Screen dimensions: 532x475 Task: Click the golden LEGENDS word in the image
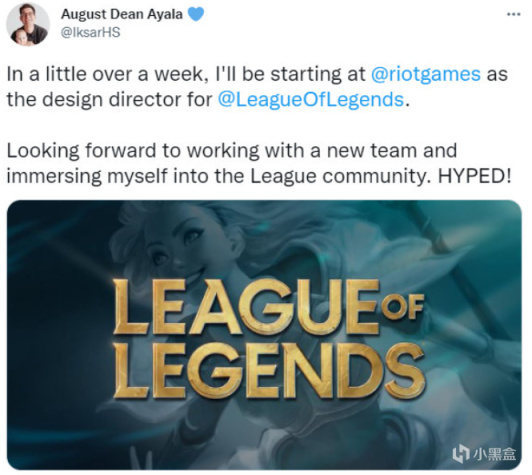tap(269, 370)
